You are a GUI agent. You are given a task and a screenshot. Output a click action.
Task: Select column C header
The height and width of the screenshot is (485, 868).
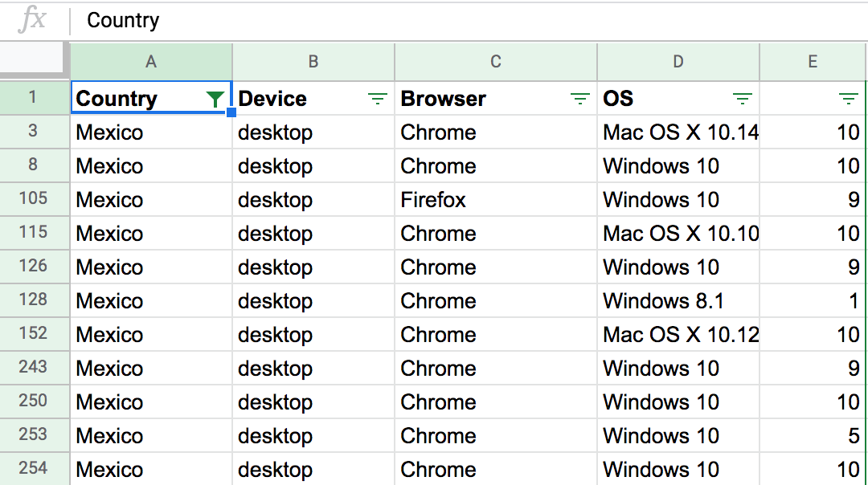496,62
